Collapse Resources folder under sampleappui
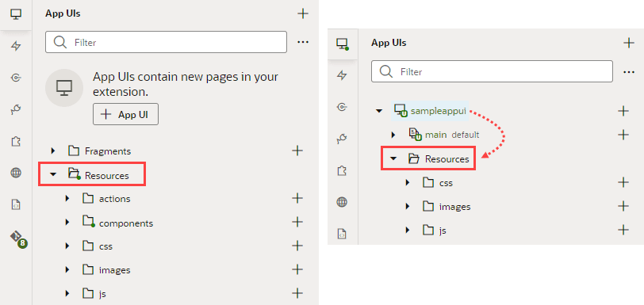This screenshot has height=305, width=644. tap(393, 158)
